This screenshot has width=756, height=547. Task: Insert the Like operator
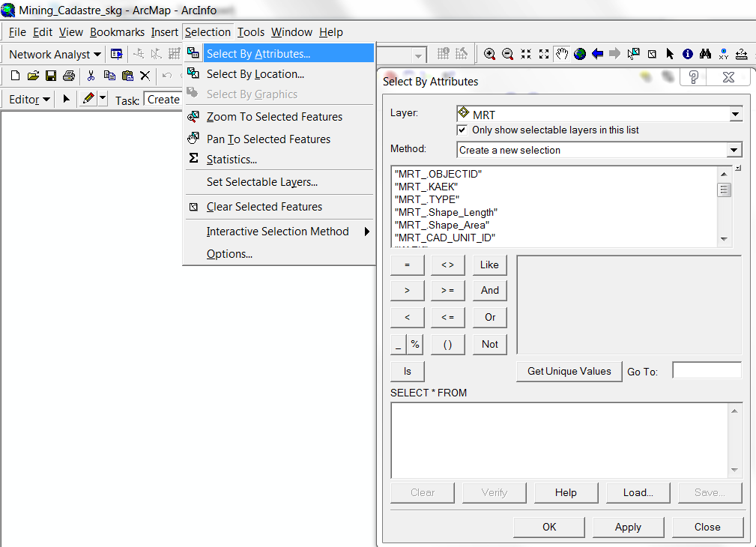(489, 265)
